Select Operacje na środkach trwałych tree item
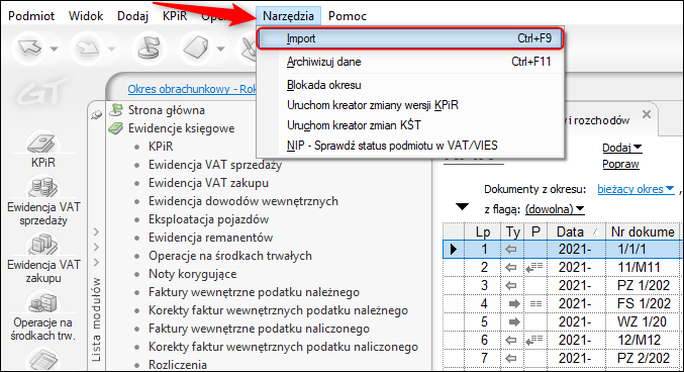Screen dimensions: 684x372 [230, 256]
